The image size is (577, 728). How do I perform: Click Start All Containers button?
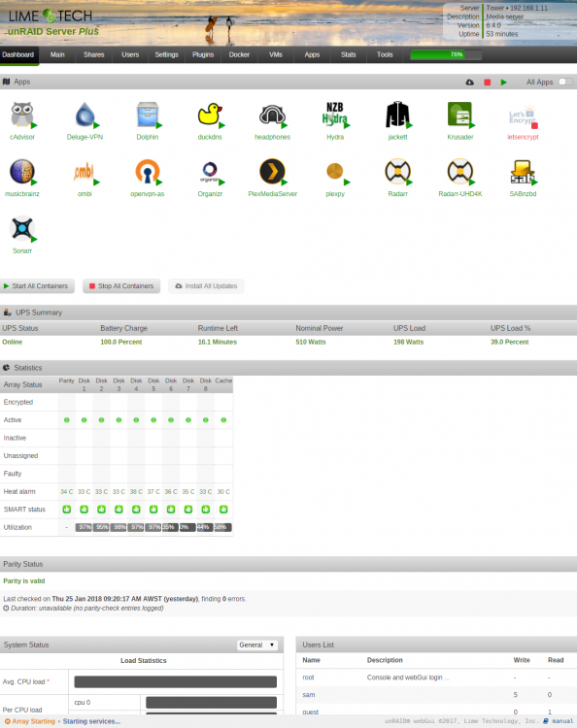click(37, 286)
